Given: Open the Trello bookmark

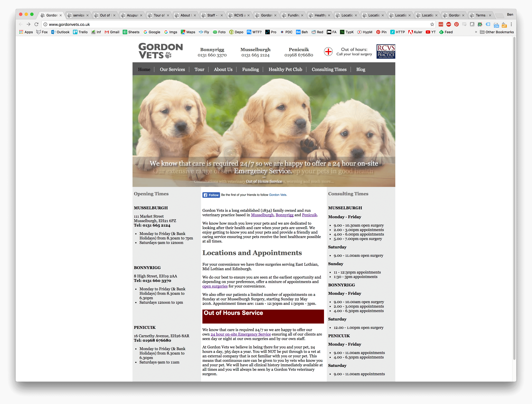Looking at the screenshot, I should click(x=80, y=32).
